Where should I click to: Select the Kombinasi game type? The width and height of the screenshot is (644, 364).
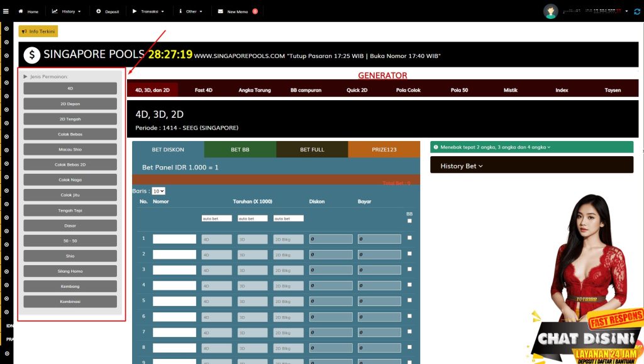point(70,302)
